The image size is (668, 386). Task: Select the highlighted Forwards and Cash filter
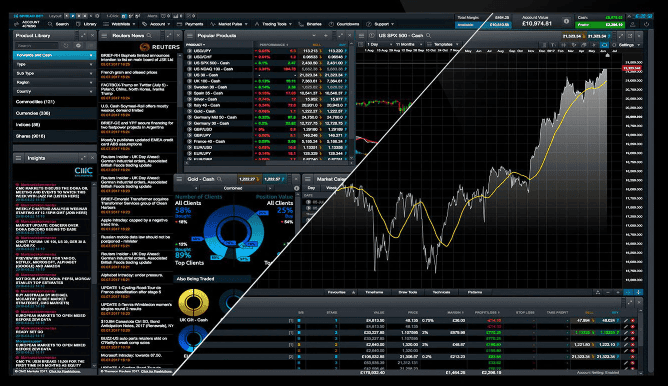[54, 55]
